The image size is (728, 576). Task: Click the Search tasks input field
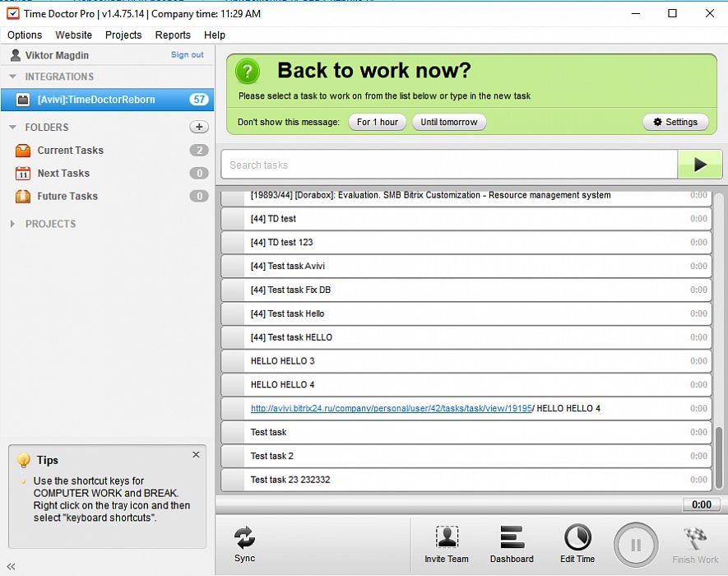click(x=449, y=165)
